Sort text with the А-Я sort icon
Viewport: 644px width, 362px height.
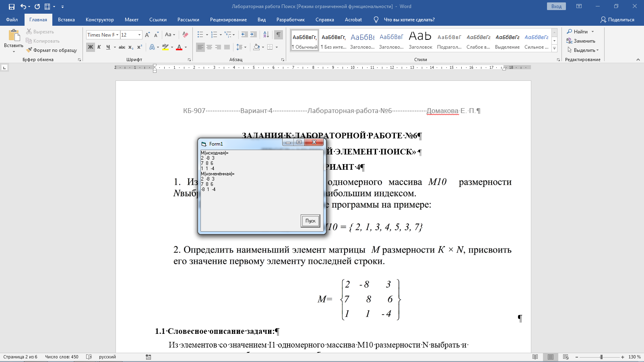pyautogui.click(x=266, y=35)
